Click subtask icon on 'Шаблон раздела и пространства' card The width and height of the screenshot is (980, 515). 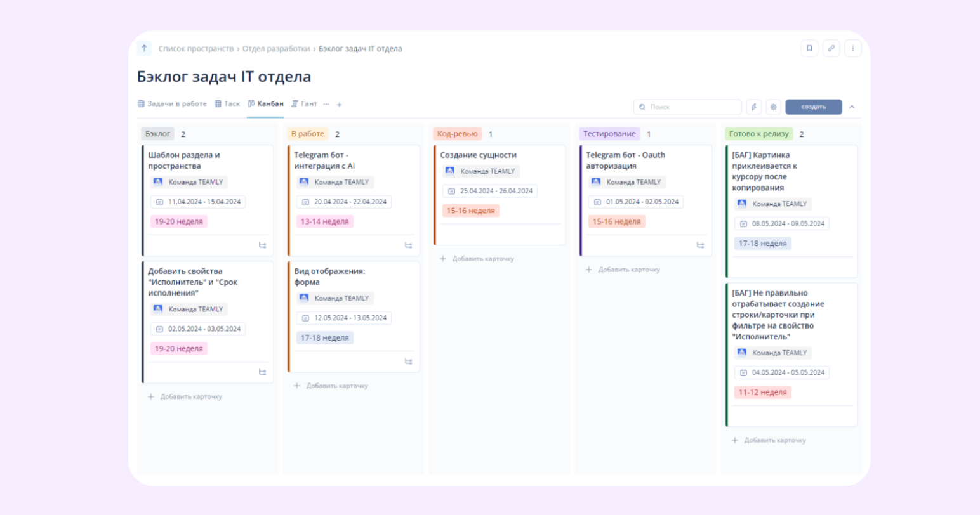click(x=262, y=245)
